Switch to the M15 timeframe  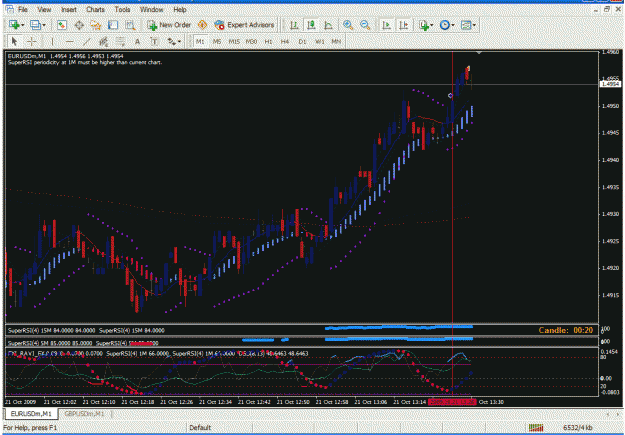pos(234,41)
